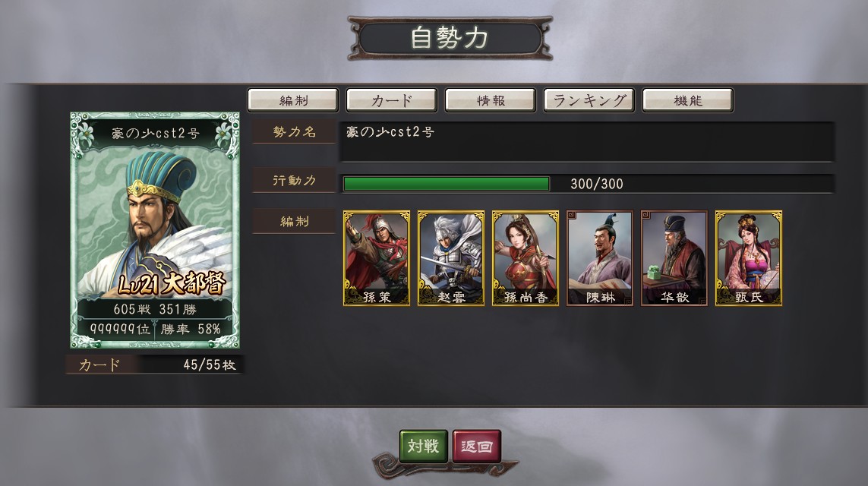This screenshot has height=486, width=868.
Task: Start a battle with the 対戦 button
Action: [x=424, y=447]
